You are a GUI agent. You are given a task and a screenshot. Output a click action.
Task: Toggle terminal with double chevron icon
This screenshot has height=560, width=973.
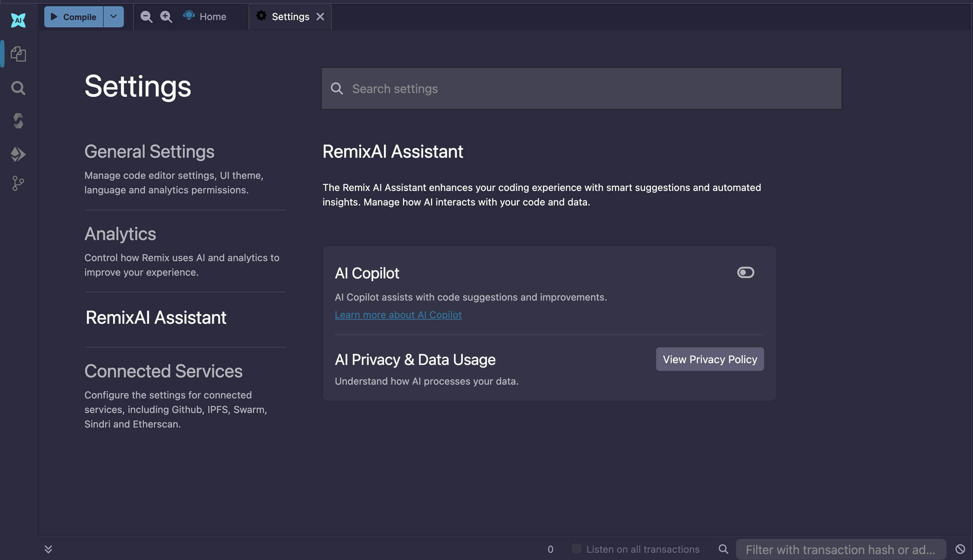point(48,549)
